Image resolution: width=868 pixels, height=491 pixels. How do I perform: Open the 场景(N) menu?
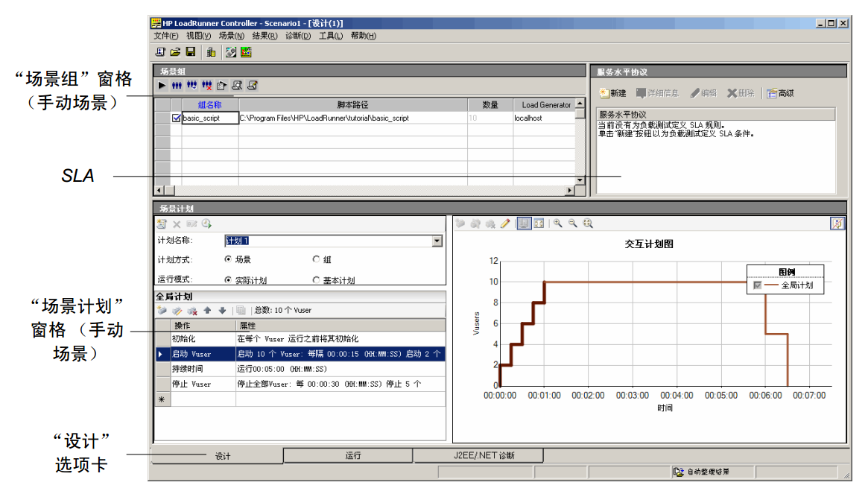pyautogui.click(x=232, y=36)
